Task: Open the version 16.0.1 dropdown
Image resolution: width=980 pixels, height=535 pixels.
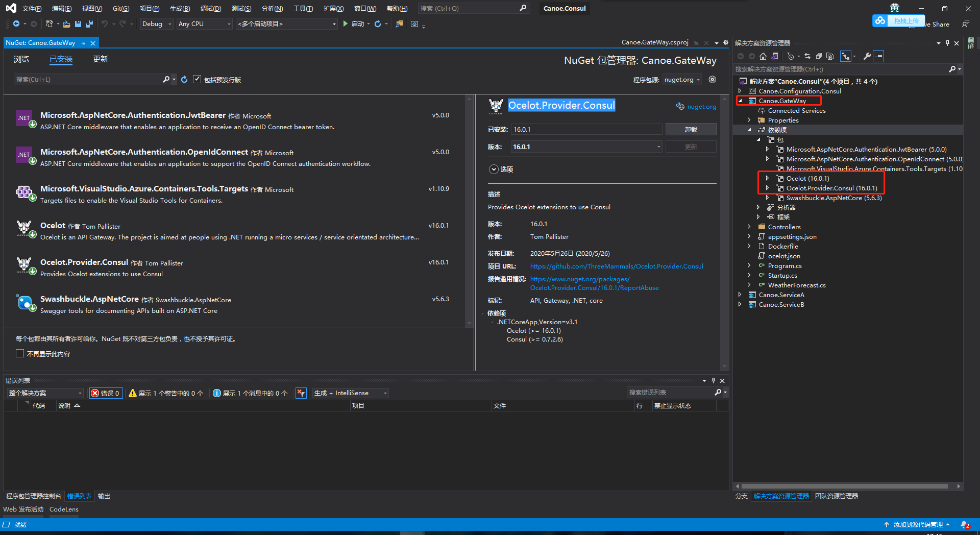Action: pyautogui.click(x=587, y=147)
